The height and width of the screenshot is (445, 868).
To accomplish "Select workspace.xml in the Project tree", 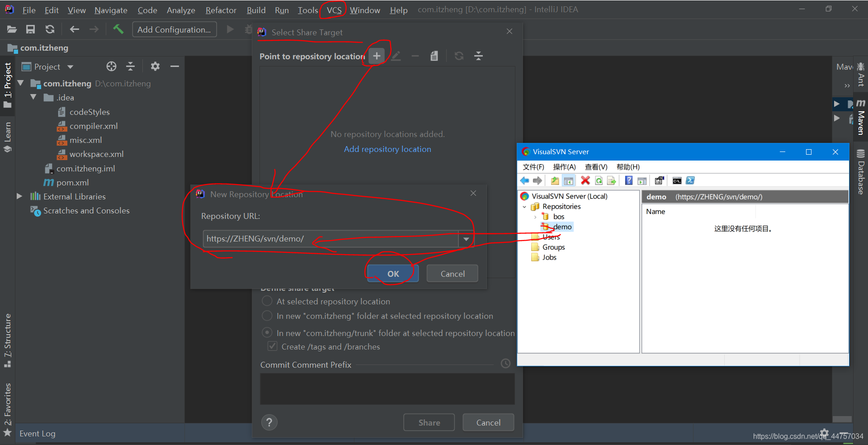I will click(96, 154).
